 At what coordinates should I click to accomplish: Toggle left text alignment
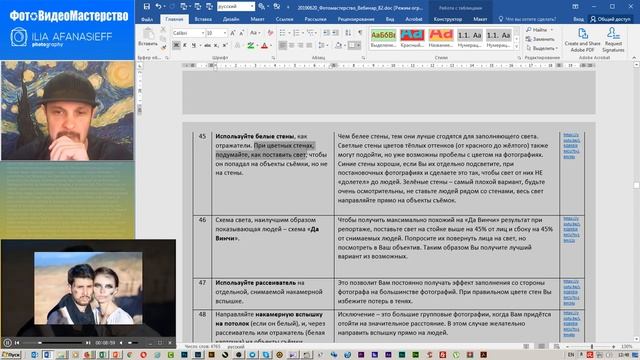click(x=282, y=45)
